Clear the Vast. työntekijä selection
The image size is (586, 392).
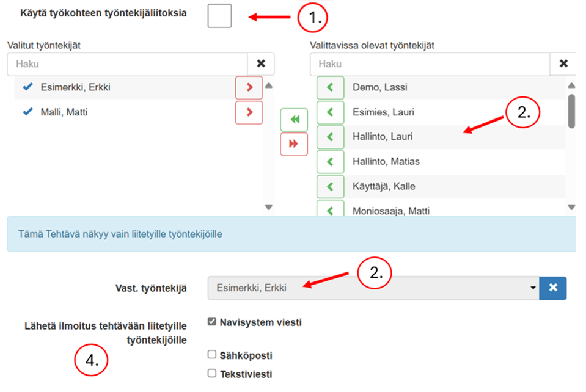(x=553, y=288)
